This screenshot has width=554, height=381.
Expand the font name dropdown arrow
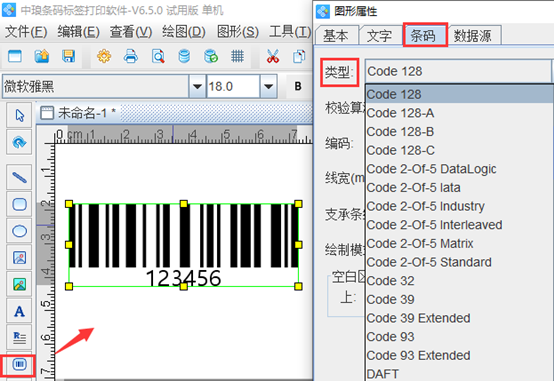(x=197, y=86)
